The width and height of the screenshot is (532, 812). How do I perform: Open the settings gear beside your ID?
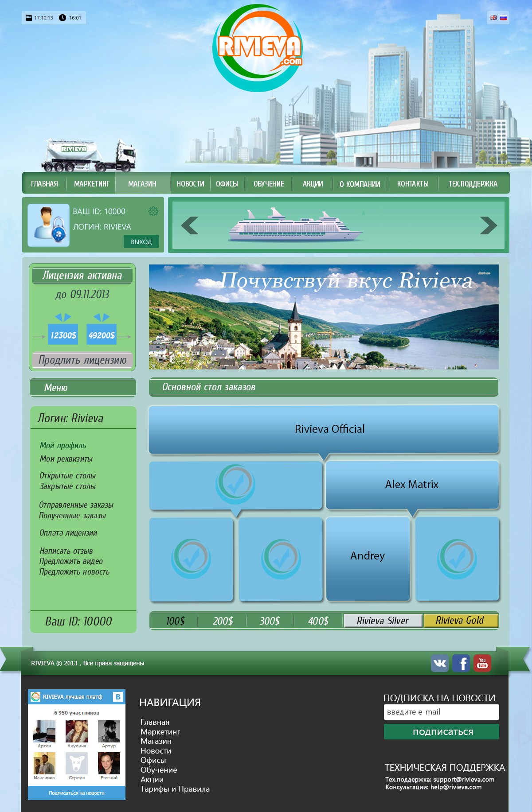153,211
